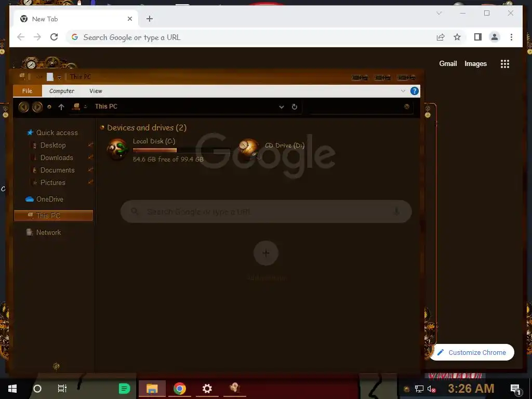Select OneDrive in navigation pane
The height and width of the screenshot is (399, 532).
click(x=49, y=199)
